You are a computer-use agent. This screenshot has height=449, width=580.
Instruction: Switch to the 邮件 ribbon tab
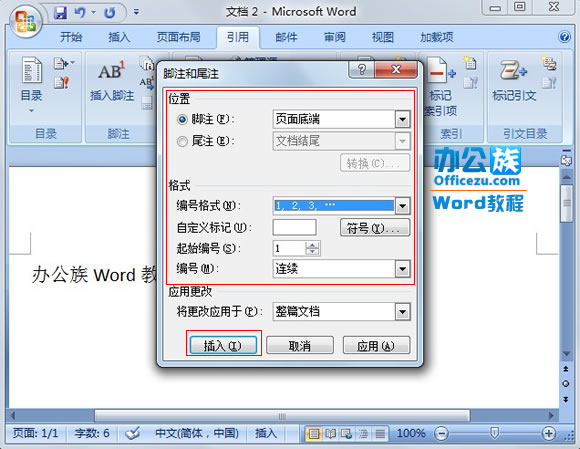point(286,37)
